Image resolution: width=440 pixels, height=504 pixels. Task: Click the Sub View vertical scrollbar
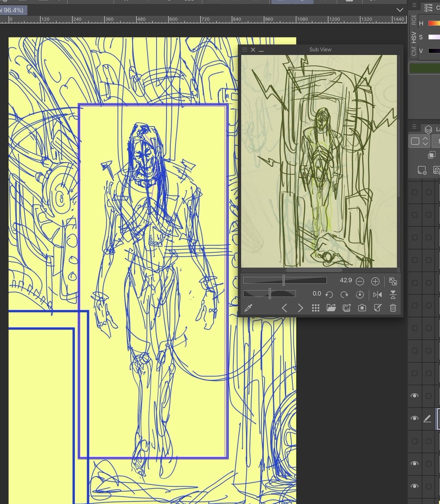click(398, 126)
